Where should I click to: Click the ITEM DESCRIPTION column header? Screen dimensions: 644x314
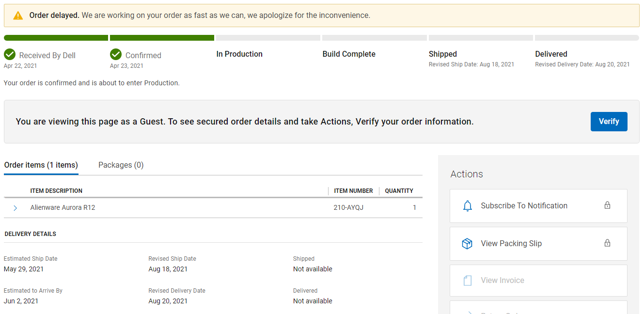coord(56,191)
